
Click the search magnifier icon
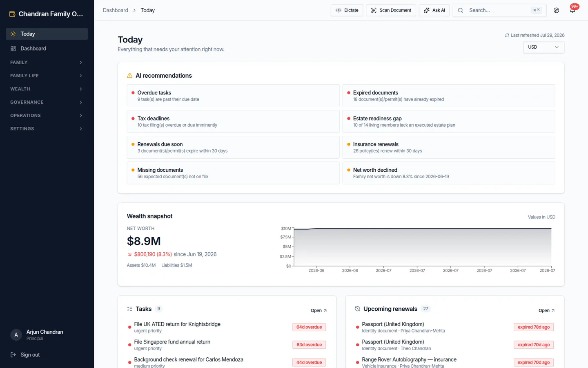[x=460, y=10]
